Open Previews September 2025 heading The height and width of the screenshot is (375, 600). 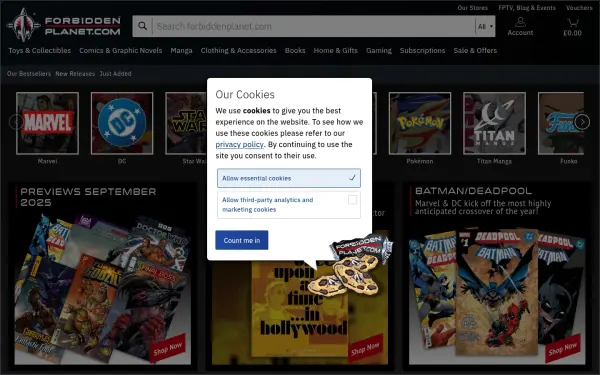coord(88,197)
